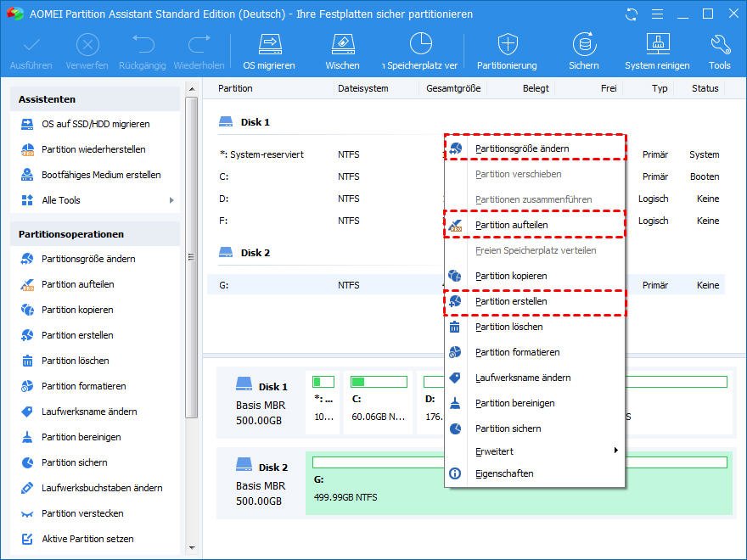Choose Partition bereinigen in context menu

pos(535,403)
